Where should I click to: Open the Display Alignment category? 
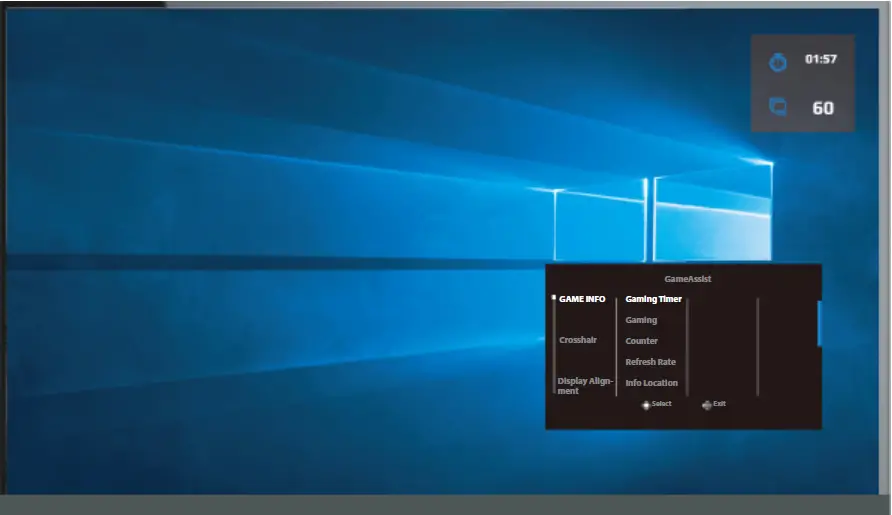click(585, 386)
